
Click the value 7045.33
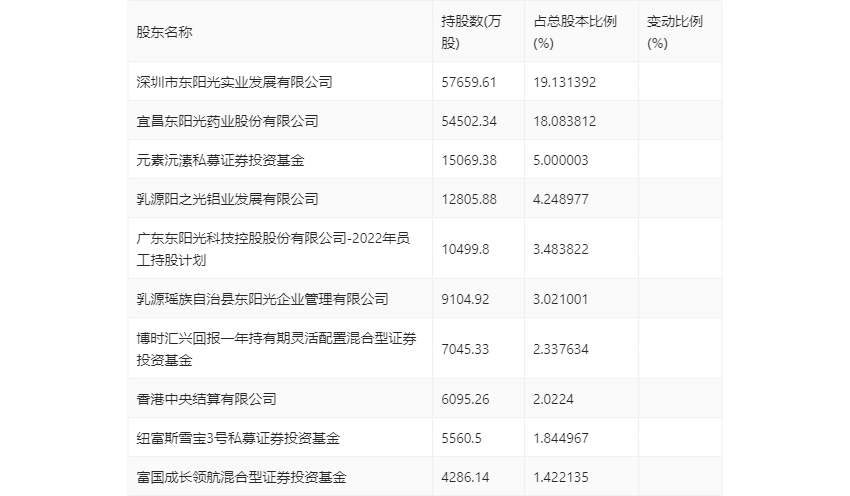[x=465, y=349]
